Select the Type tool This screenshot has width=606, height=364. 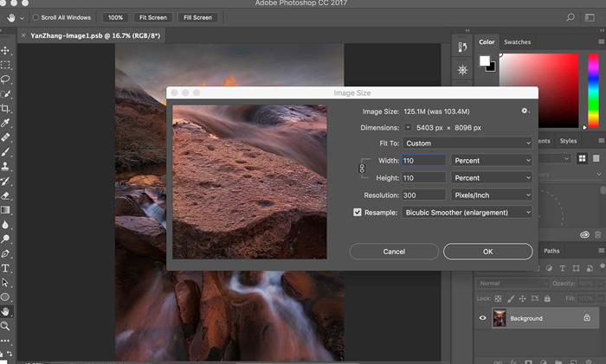[x=5, y=269]
